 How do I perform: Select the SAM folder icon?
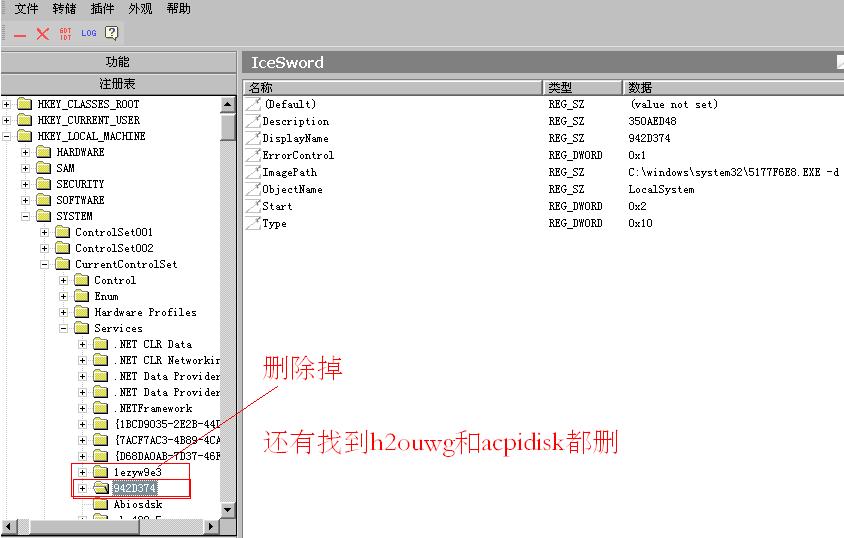pos(43,168)
